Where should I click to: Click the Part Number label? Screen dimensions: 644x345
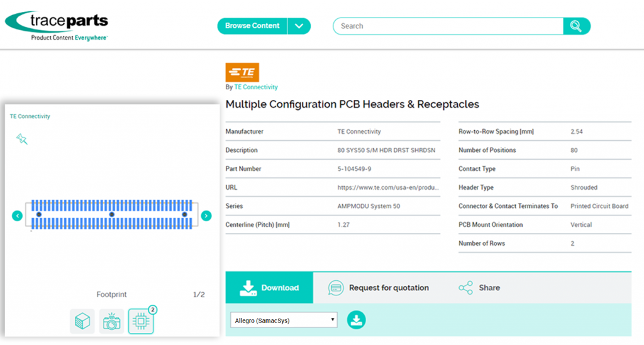[x=243, y=168]
